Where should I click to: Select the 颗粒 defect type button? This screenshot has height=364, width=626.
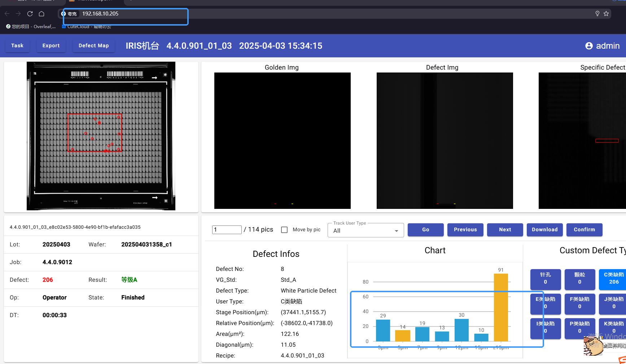(580, 279)
